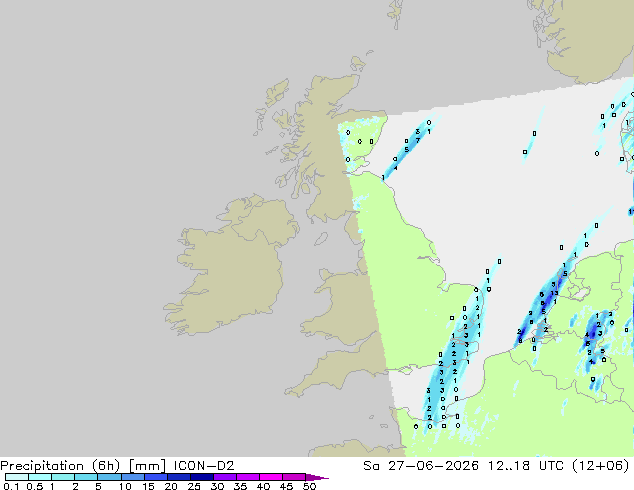The image size is (634, 490).
Task: Click the "Precipitation (6h)" title text
Action: click(x=60, y=466)
